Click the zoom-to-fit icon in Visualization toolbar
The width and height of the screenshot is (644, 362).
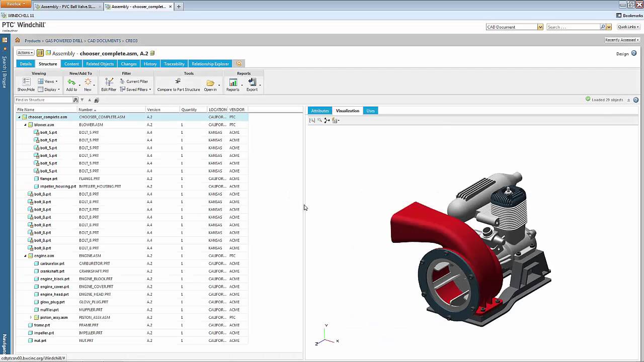click(x=312, y=120)
